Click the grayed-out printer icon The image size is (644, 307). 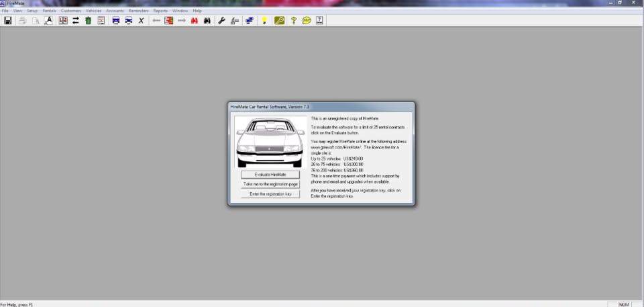click(x=23, y=21)
